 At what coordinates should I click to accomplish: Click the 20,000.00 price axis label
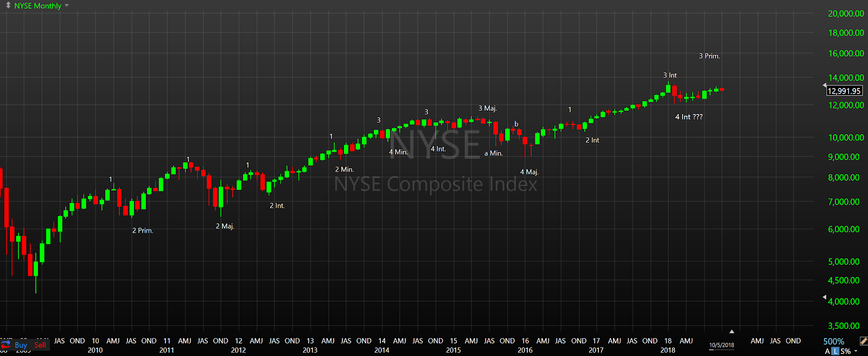[x=846, y=14]
